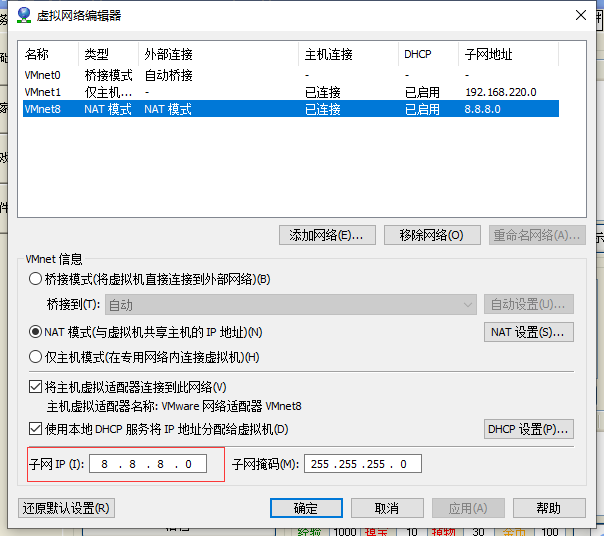Click 自动设置(U)... button
Screen dimensions: 604x536
(528, 304)
